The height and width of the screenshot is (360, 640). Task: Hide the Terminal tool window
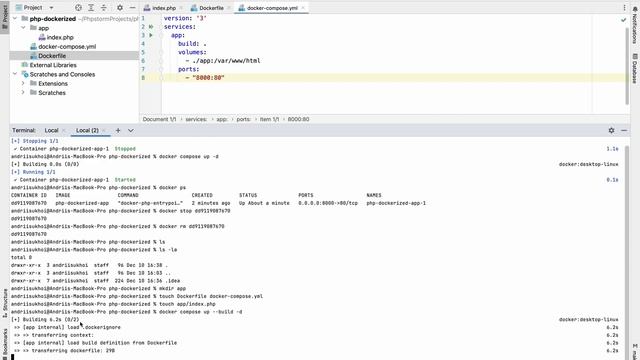pos(624,130)
